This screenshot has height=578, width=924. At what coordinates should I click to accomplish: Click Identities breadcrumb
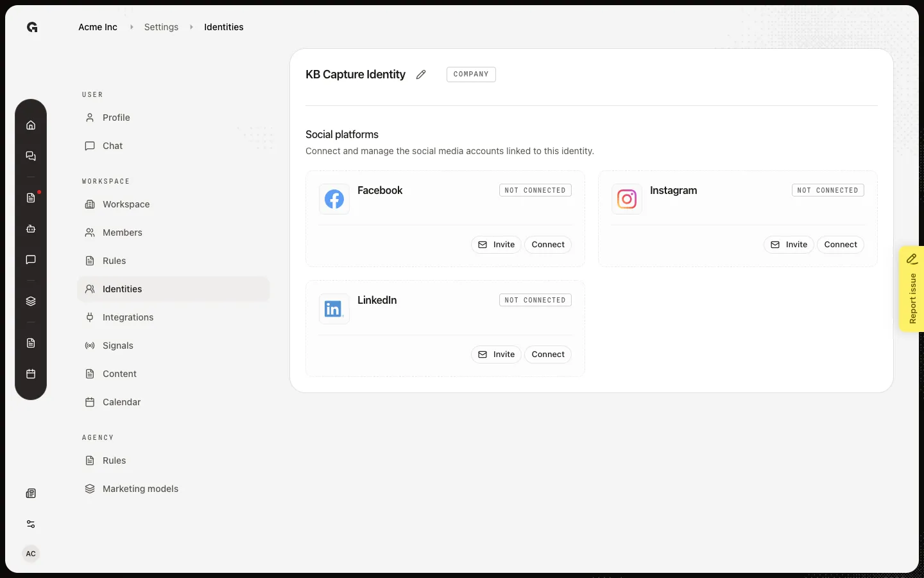point(224,27)
